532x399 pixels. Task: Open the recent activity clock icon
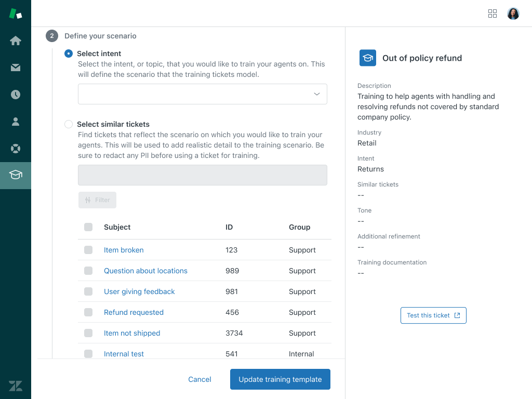click(x=15, y=95)
